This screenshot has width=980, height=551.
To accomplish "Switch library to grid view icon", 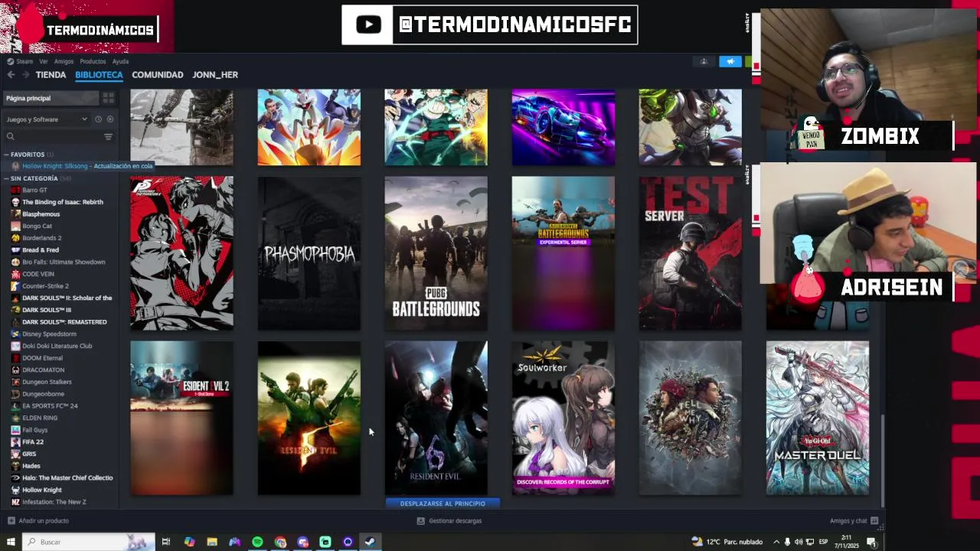I will pos(109,98).
